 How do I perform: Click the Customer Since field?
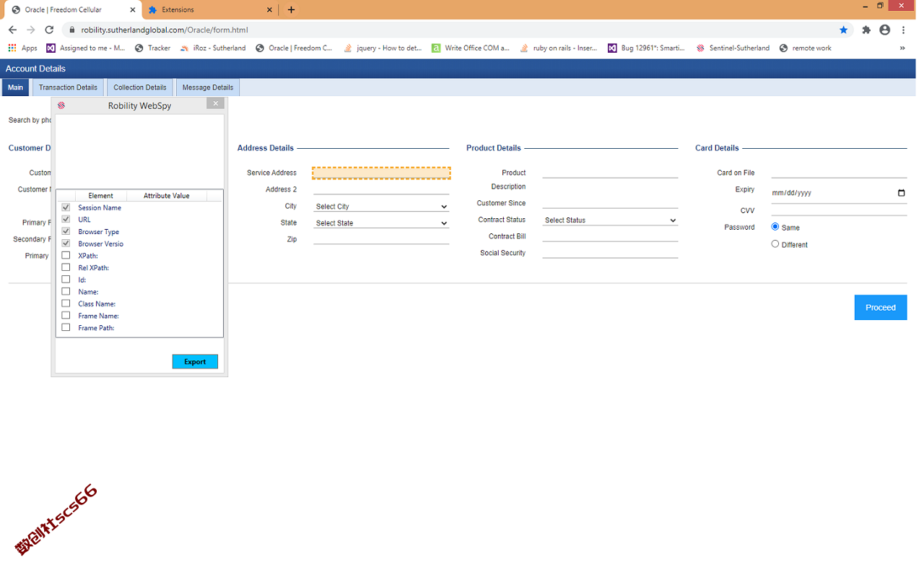click(610, 203)
